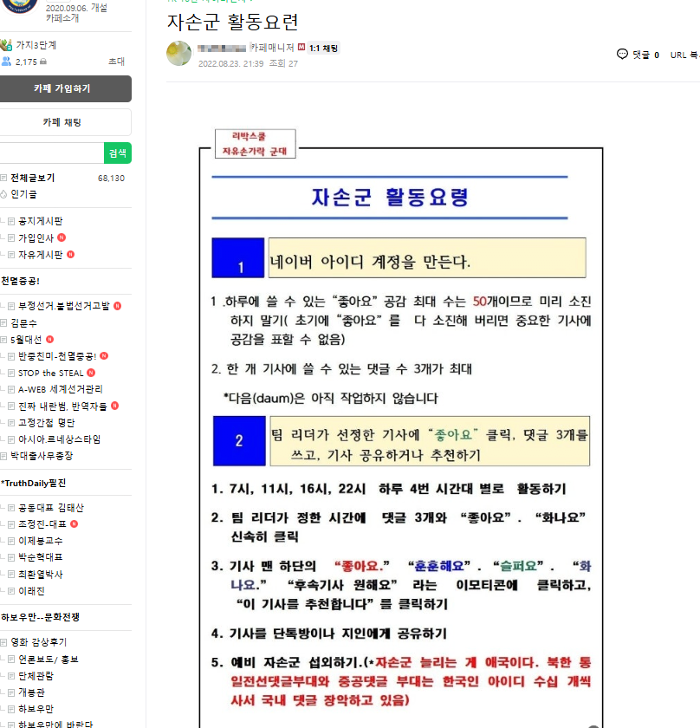
Task: Open 공지게시판 board
Action: 40,222
